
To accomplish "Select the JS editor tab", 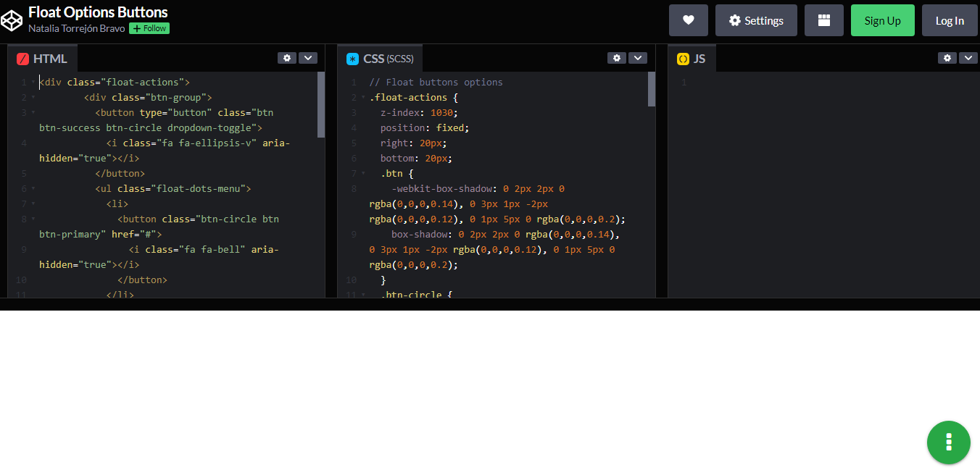I will click(692, 58).
